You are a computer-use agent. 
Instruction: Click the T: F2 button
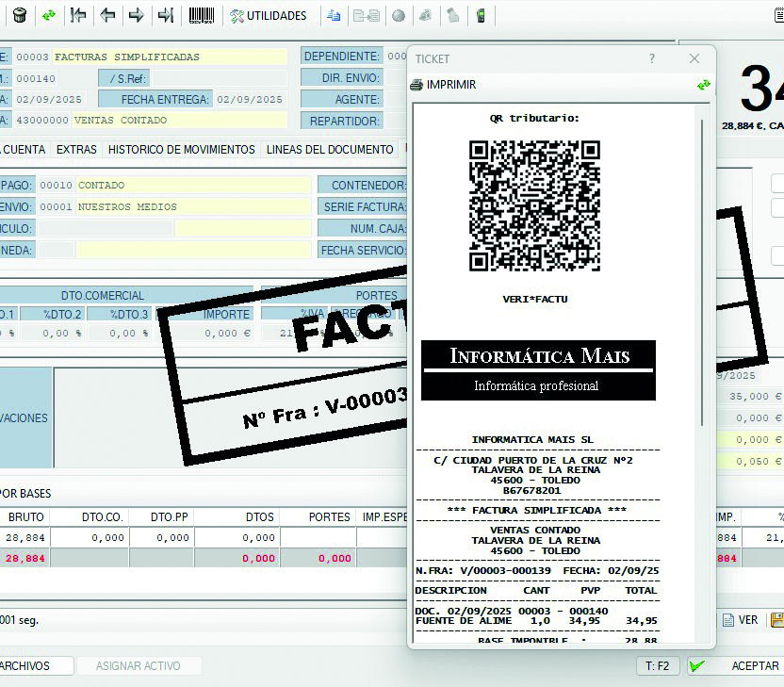(658, 665)
